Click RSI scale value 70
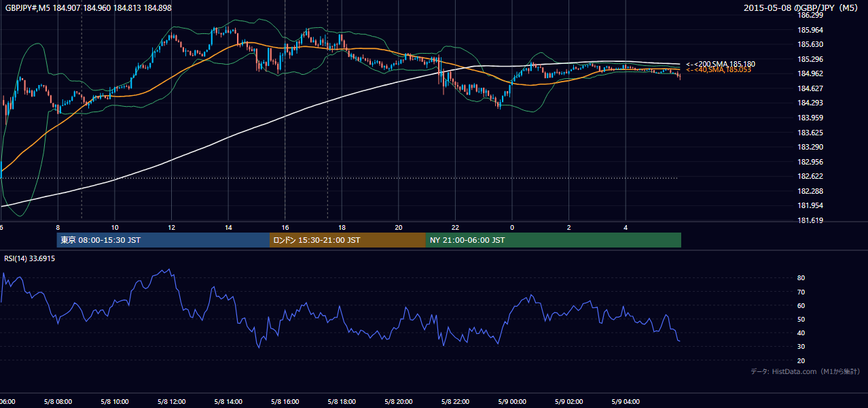The image size is (868, 408). point(801,292)
